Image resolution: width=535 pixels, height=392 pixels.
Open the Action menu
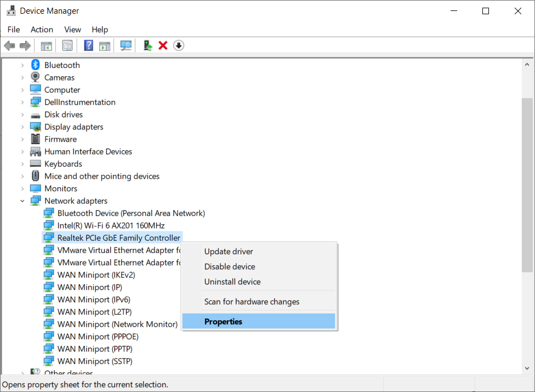pyautogui.click(x=42, y=30)
